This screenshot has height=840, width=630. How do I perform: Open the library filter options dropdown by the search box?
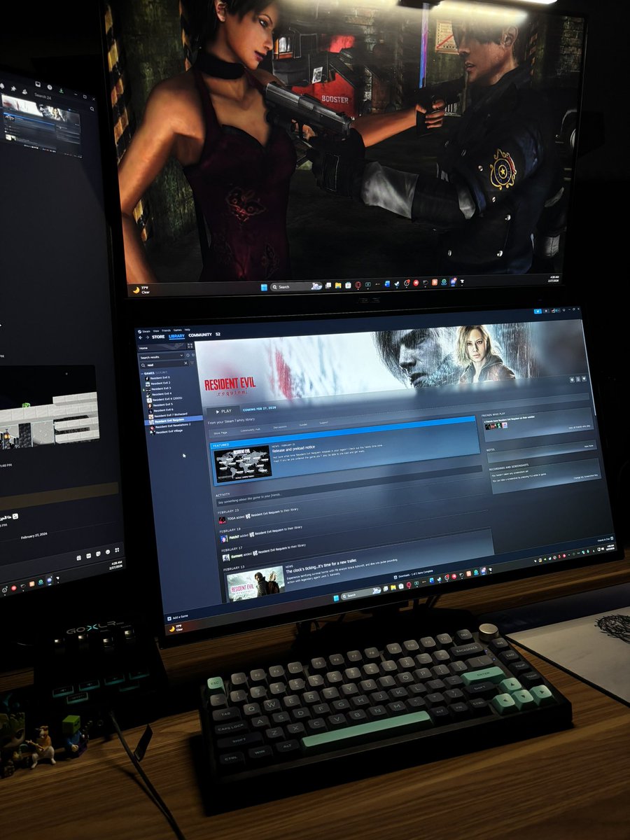coord(192,363)
